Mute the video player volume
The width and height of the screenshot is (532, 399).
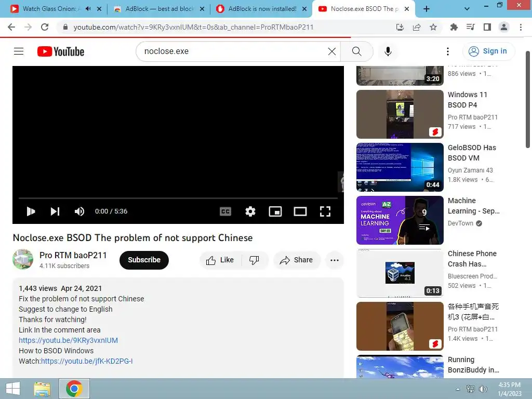79,211
